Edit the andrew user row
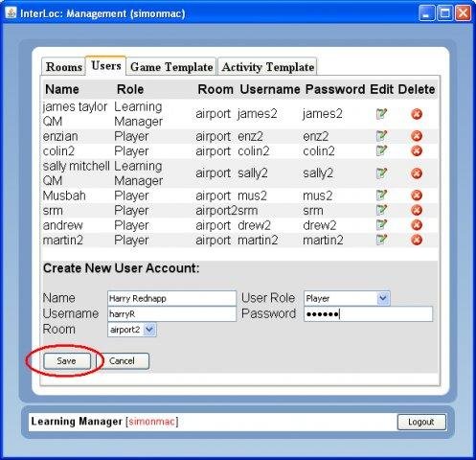 (381, 224)
